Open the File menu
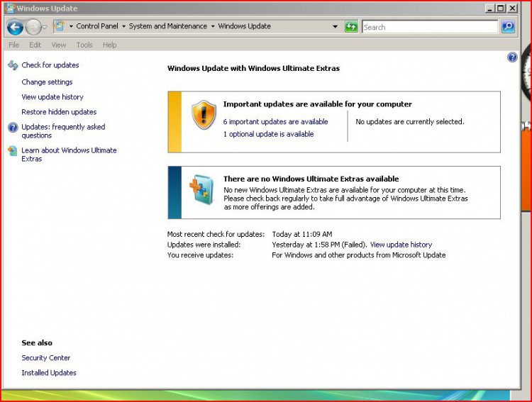The image size is (532, 402). [14, 45]
